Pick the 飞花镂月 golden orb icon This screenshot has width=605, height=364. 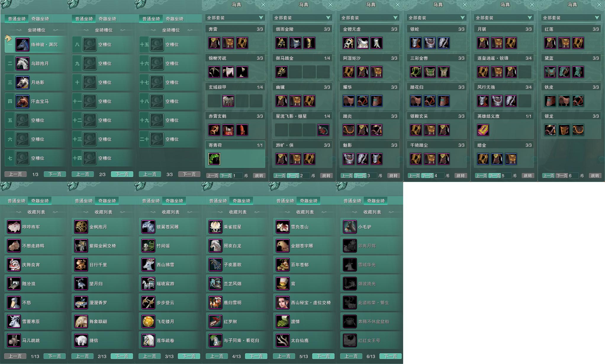(148, 322)
